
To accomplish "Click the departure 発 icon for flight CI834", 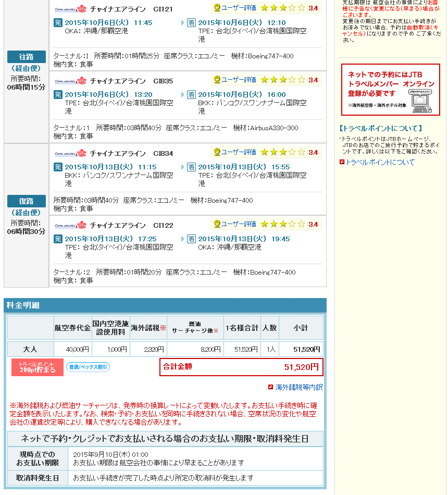I will pyautogui.click(x=58, y=167).
